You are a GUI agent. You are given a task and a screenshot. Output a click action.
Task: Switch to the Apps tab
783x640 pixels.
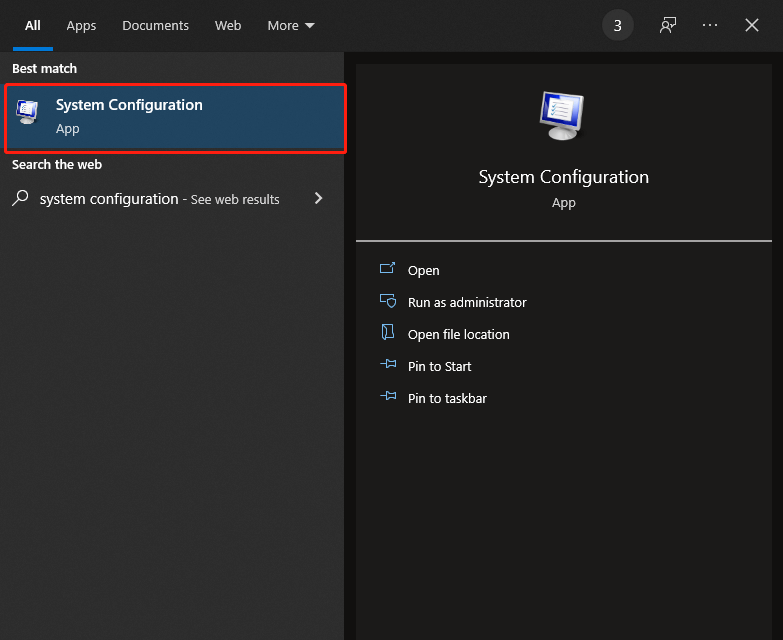81,26
